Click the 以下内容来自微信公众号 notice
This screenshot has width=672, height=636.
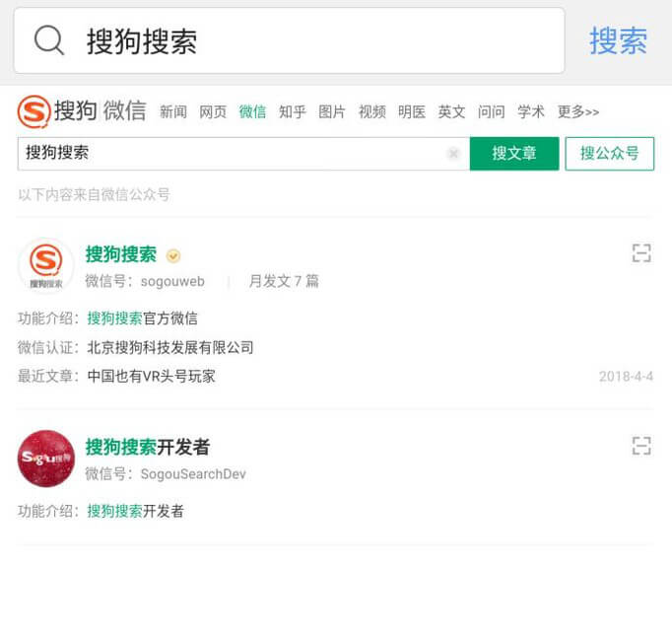[x=95, y=194]
